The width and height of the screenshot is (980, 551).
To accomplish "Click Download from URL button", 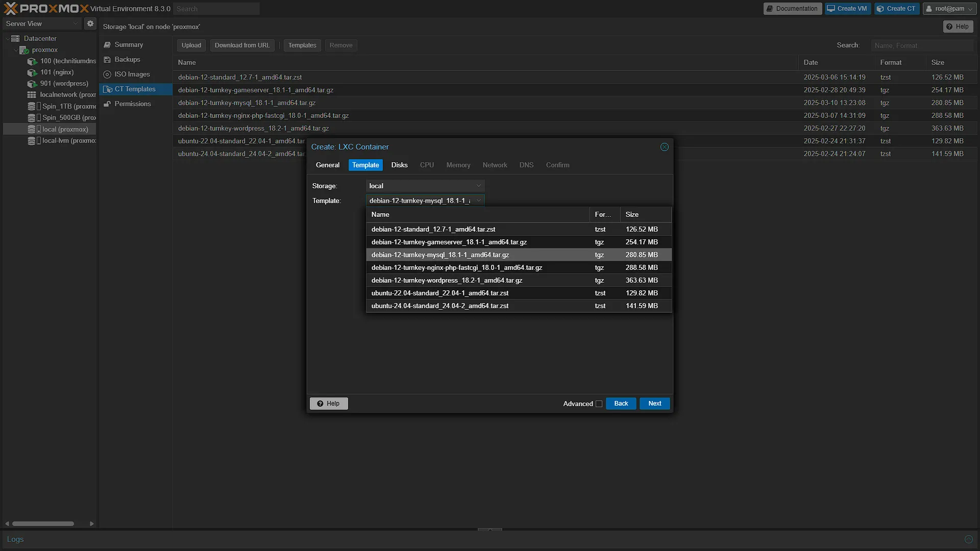I will (x=242, y=45).
